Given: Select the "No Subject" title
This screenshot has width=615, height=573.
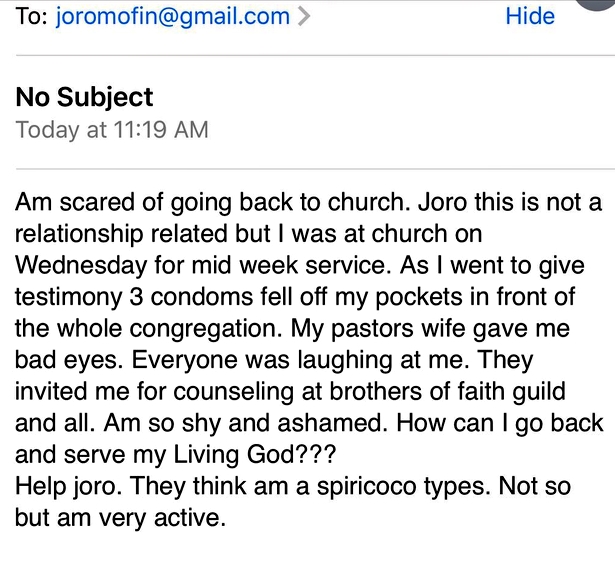Looking at the screenshot, I should [85, 97].
